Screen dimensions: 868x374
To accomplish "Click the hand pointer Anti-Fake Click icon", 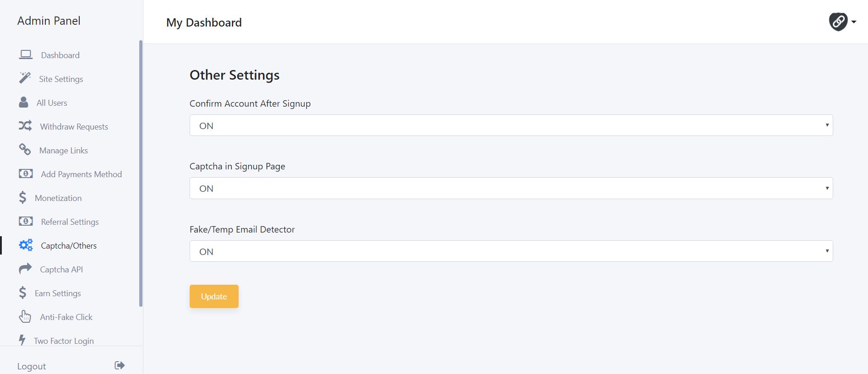I will point(25,316).
